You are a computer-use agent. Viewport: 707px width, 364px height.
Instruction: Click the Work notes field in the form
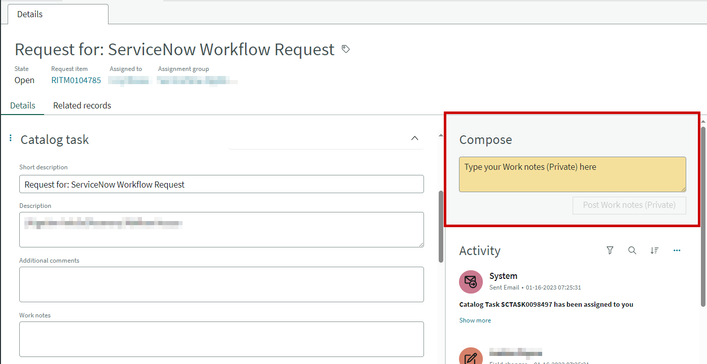pos(221,339)
